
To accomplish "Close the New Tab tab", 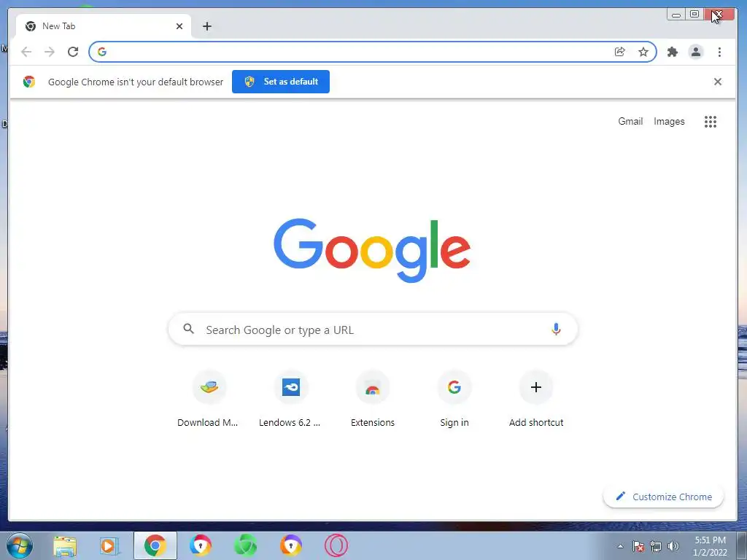I will click(179, 26).
